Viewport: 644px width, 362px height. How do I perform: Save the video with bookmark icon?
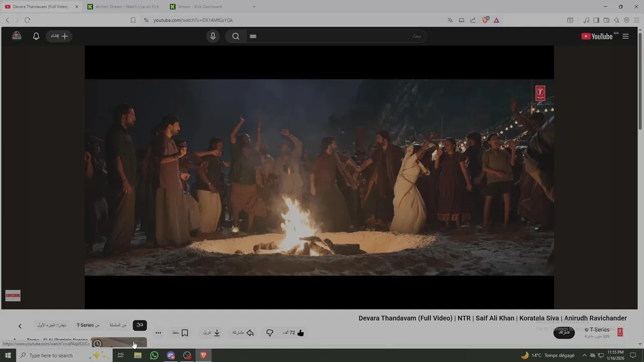click(180, 333)
